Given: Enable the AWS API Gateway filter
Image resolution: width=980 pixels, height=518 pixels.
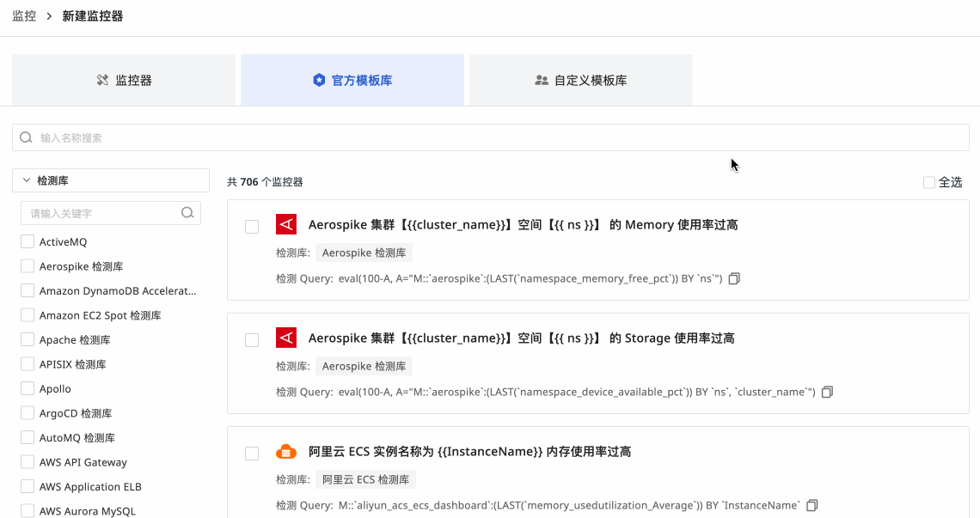Looking at the screenshot, I should tap(28, 462).
